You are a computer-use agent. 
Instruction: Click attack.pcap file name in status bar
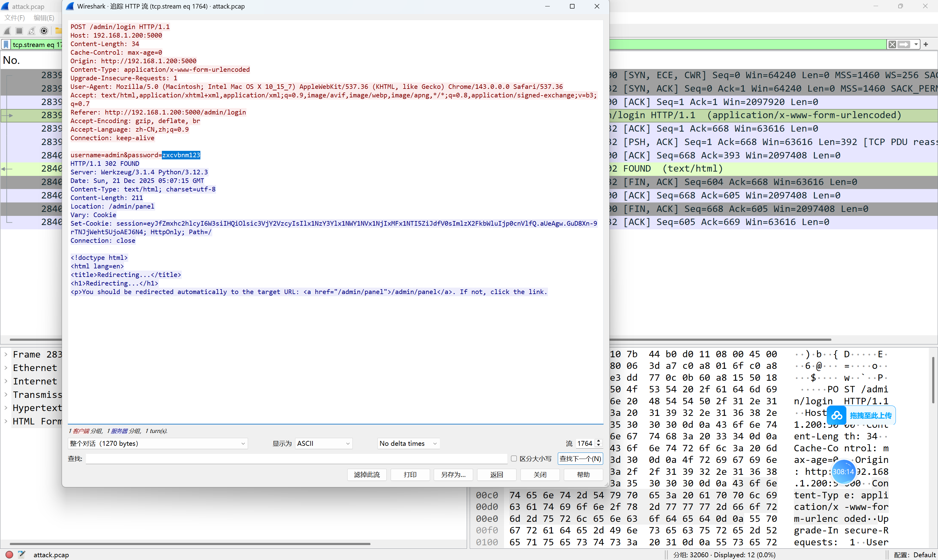(51, 555)
